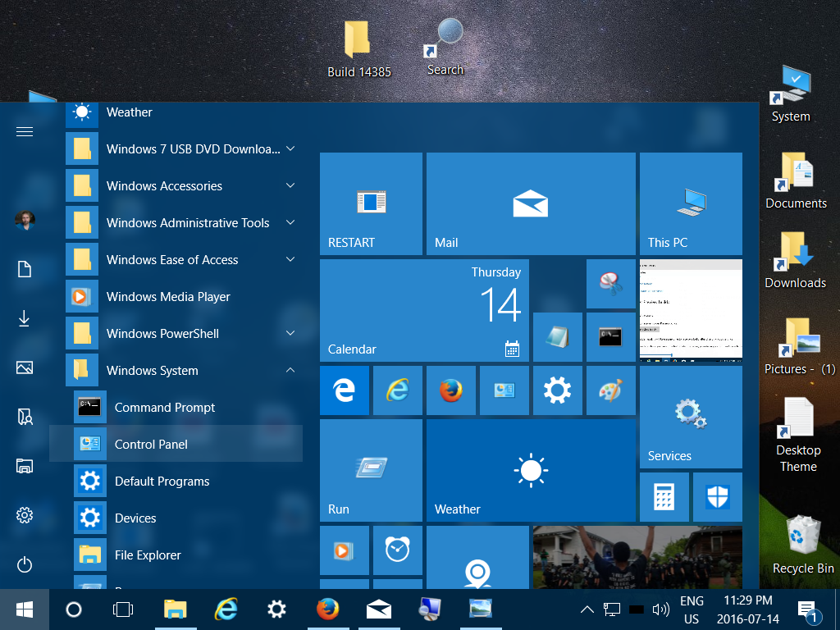Expand the Windows PowerShell folder

(x=290, y=333)
